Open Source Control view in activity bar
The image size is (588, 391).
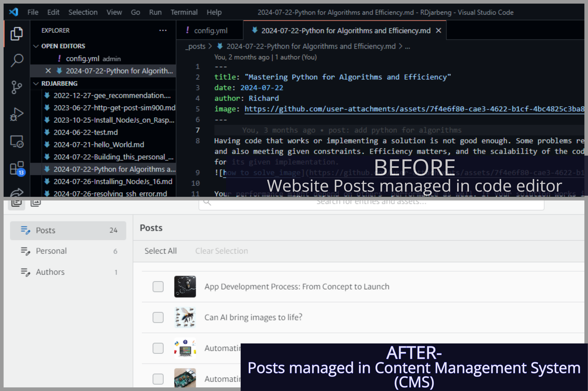[17, 88]
